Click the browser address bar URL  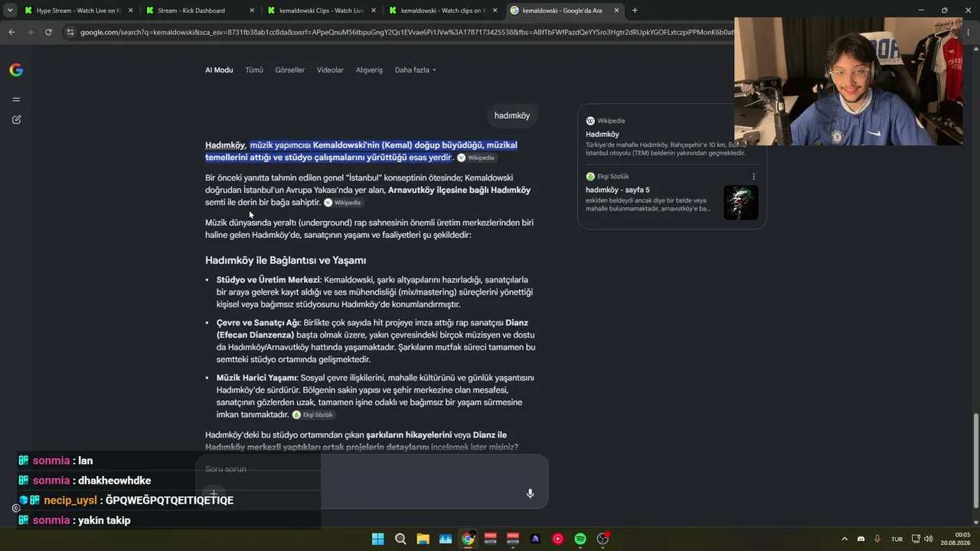pos(406,32)
